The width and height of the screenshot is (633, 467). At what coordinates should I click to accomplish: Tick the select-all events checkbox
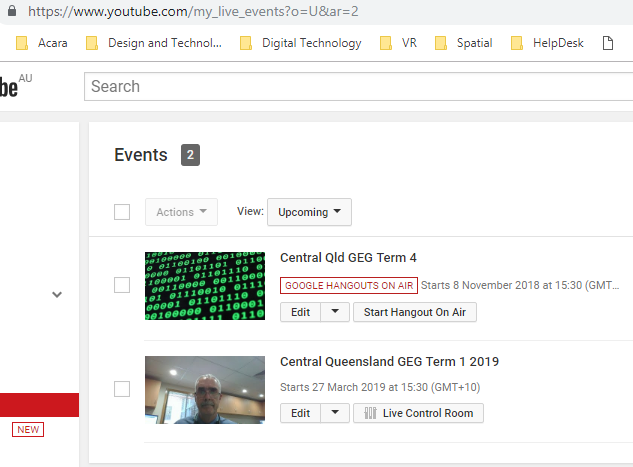pyautogui.click(x=122, y=212)
